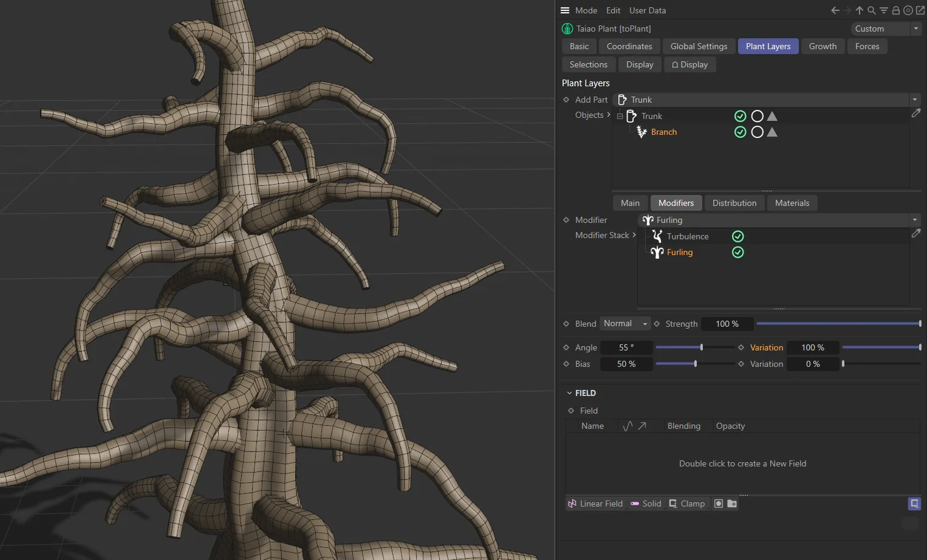The width and height of the screenshot is (927, 560).
Task: Select the Branch layer icon in Plant Layers
Action: (x=641, y=132)
